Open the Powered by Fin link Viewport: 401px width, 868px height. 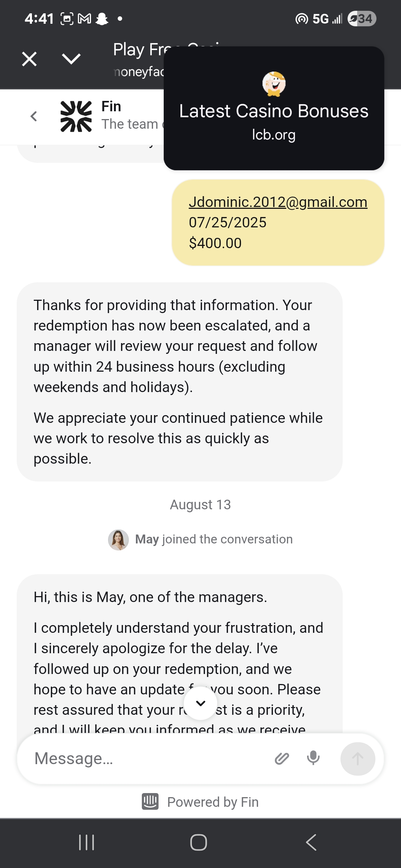[x=213, y=802]
